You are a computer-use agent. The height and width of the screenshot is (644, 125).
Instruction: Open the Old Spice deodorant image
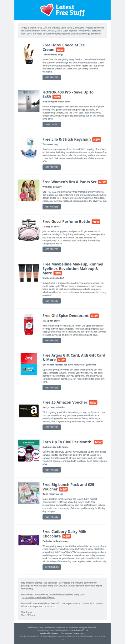coord(29,324)
